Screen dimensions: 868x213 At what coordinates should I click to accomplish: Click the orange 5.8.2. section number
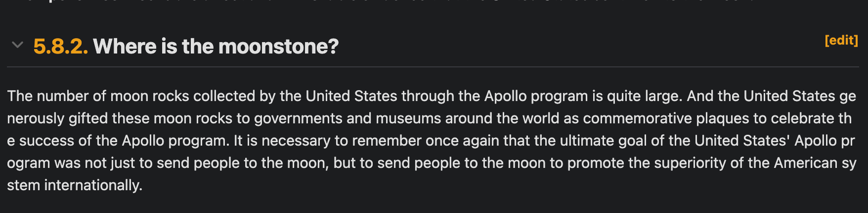click(60, 47)
